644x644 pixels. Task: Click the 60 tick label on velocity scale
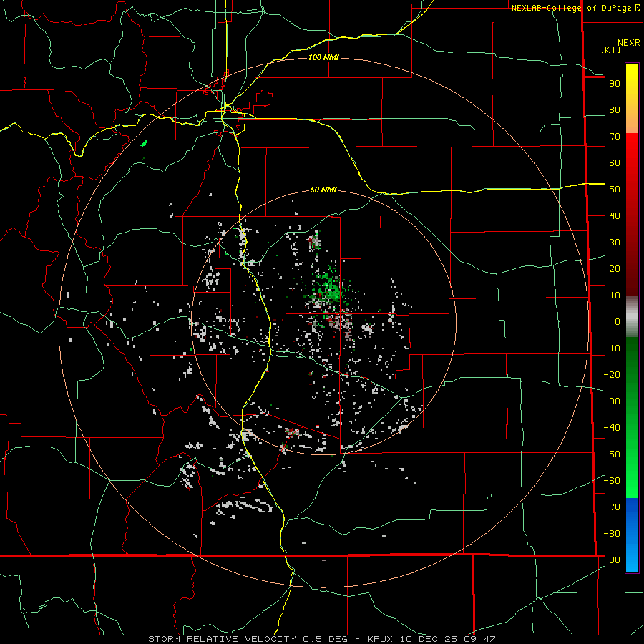pyautogui.click(x=615, y=163)
